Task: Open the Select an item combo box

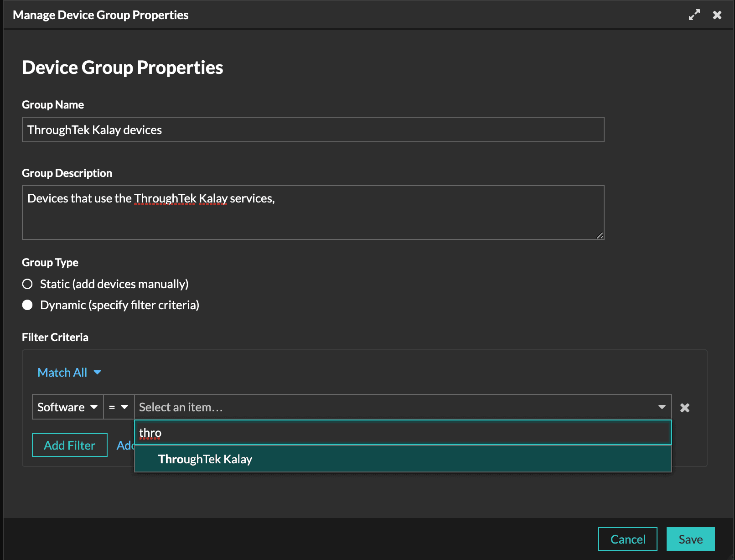Action: (403, 407)
